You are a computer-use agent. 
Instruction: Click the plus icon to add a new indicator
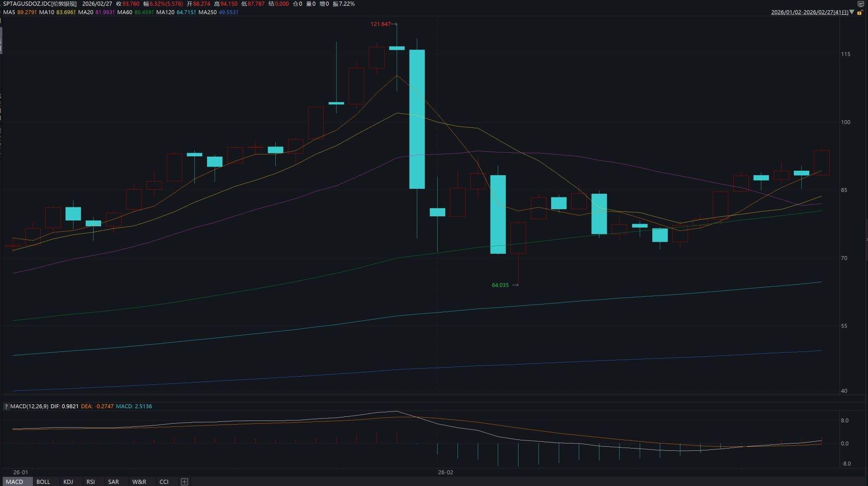pos(184,481)
